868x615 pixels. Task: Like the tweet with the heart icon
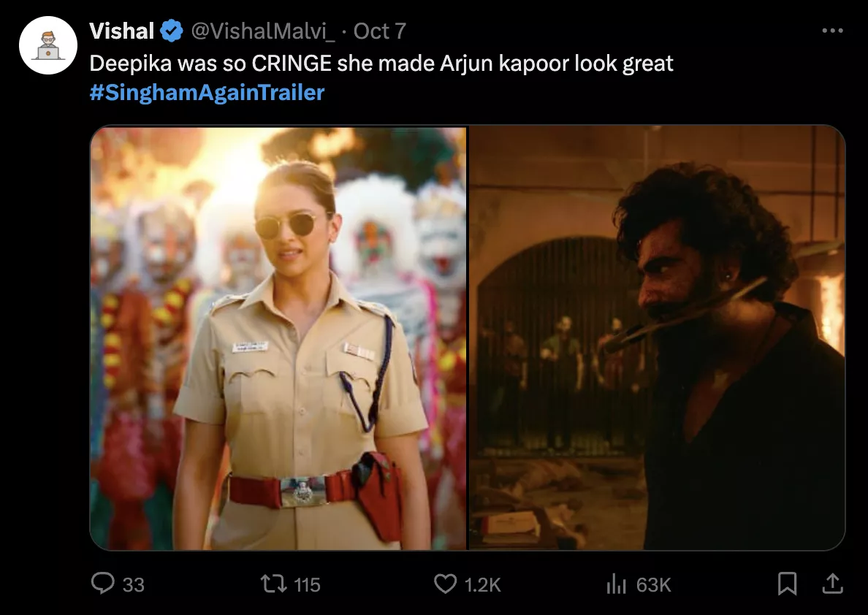click(445, 583)
